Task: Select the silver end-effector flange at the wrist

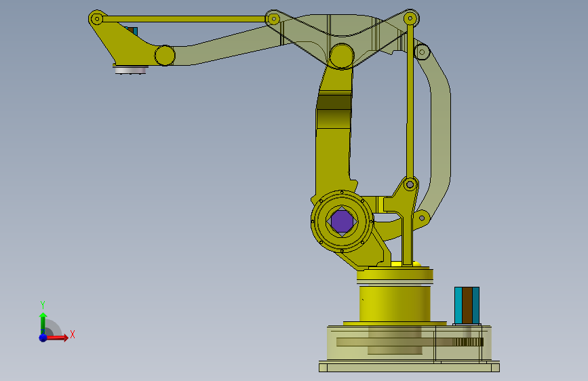Action: coord(130,70)
